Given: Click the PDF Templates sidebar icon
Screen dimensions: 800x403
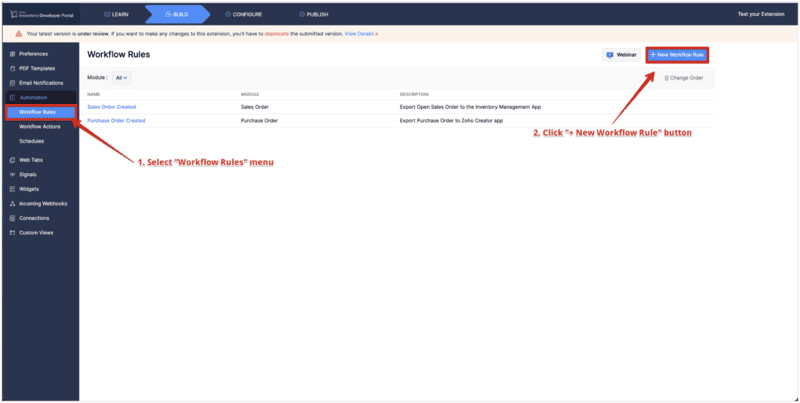Looking at the screenshot, I should point(12,68).
